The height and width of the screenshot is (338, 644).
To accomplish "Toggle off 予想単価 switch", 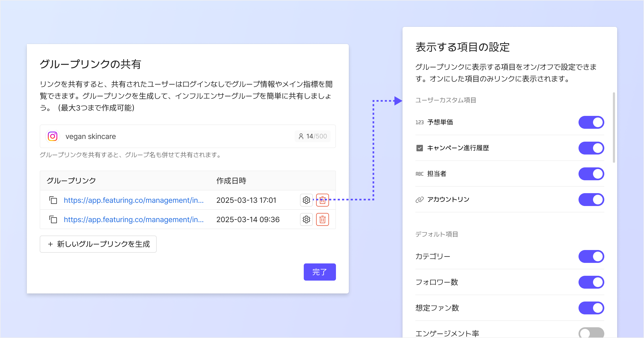I will (591, 122).
